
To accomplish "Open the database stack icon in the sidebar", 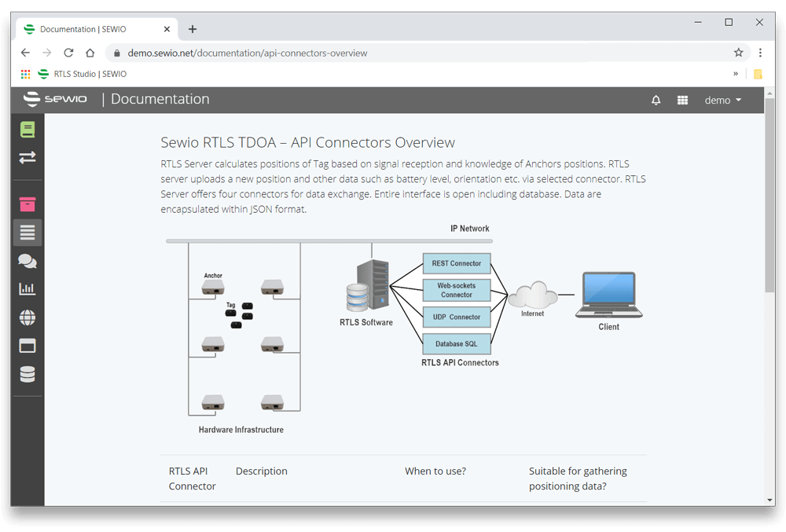I will click(27, 373).
